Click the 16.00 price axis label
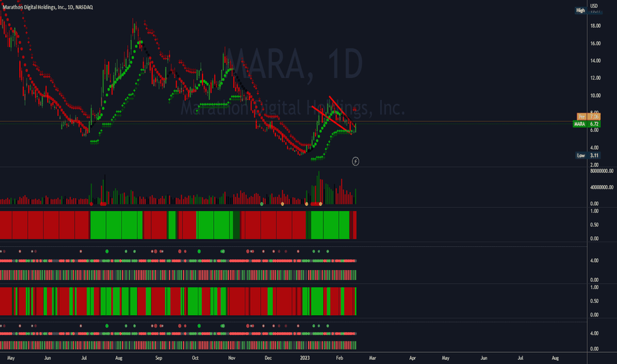Screen dimensions: 617x364 coord(595,44)
